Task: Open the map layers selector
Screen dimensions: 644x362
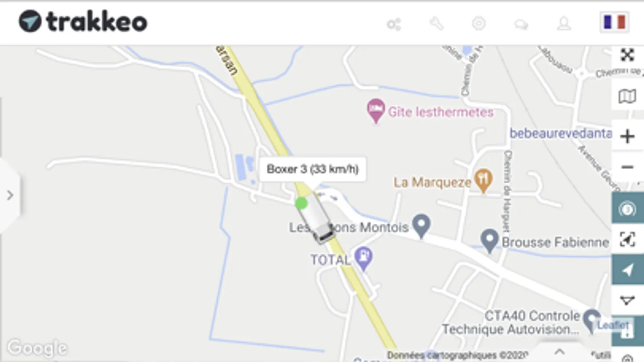Action: [627, 96]
